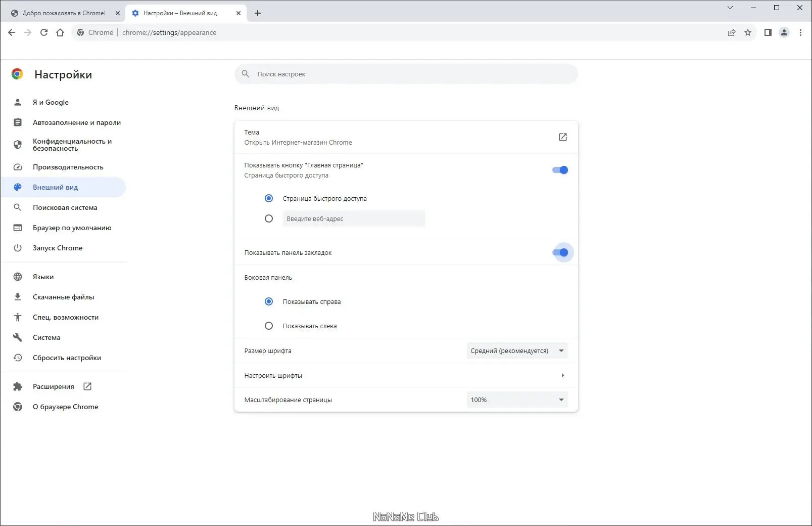Open the profile avatar menu
Image resolution: width=812 pixels, height=526 pixels.
point(784,32)
